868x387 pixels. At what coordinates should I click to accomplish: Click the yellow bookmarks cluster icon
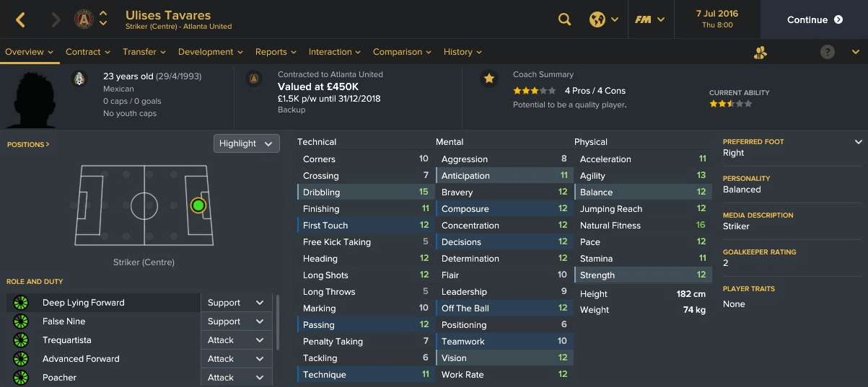(760, 52)
